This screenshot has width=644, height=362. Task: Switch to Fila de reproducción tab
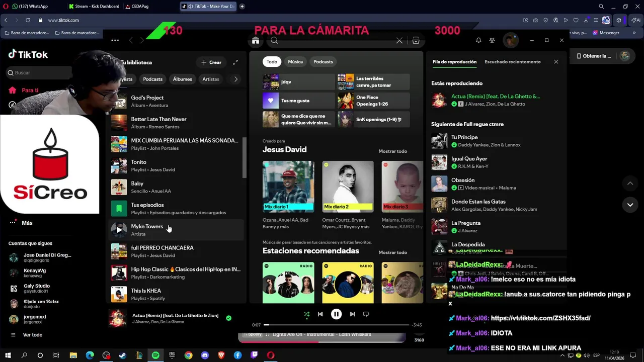pyautogui.click(x=454, y=62)
